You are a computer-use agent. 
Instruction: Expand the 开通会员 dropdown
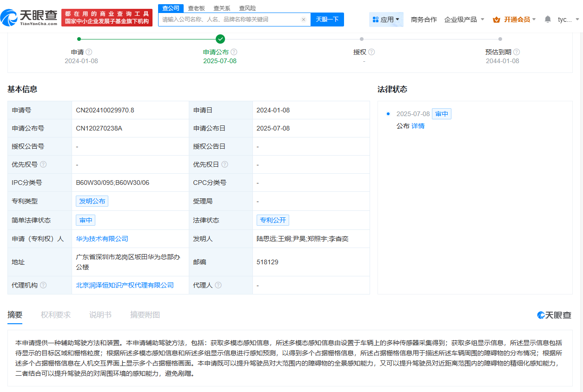pos(520,20)
